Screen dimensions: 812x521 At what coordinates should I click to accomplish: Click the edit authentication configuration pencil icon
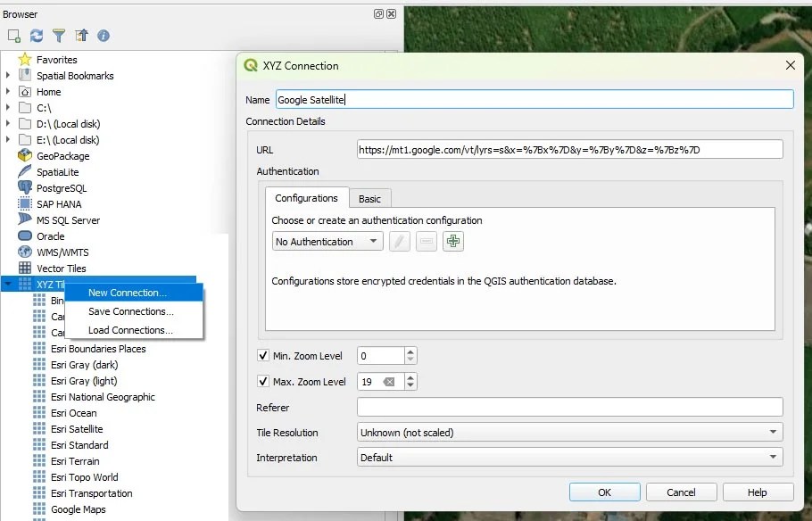click(x=399, y=242)
